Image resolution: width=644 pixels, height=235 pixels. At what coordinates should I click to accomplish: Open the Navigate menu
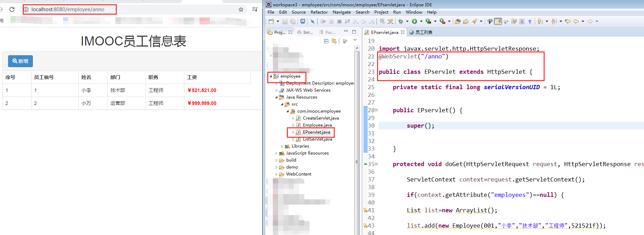tap(341, 12)
